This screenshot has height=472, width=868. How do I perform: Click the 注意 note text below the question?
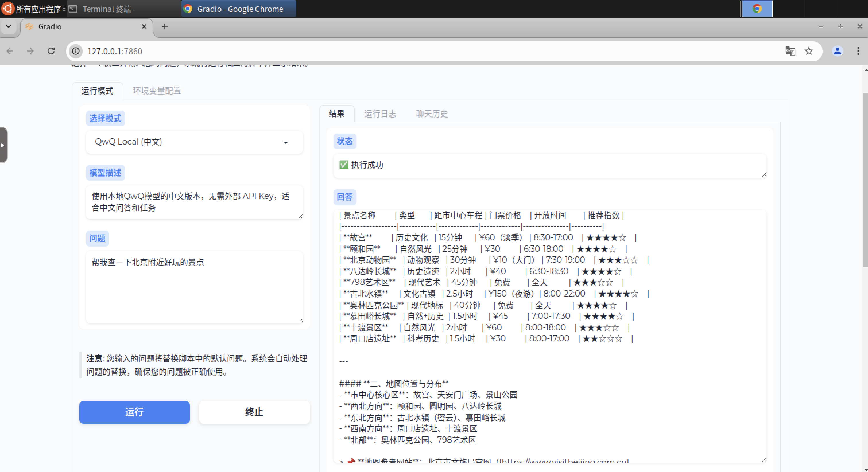[197, 365]
